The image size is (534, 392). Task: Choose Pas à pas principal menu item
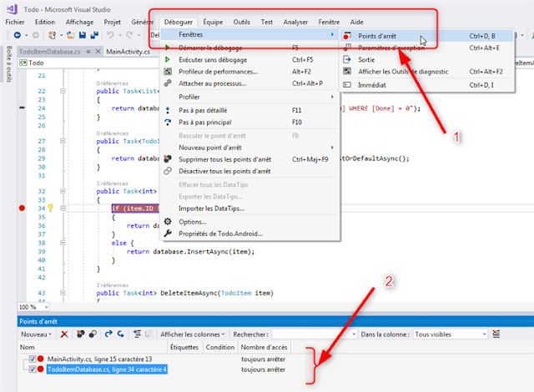point(250,122)
